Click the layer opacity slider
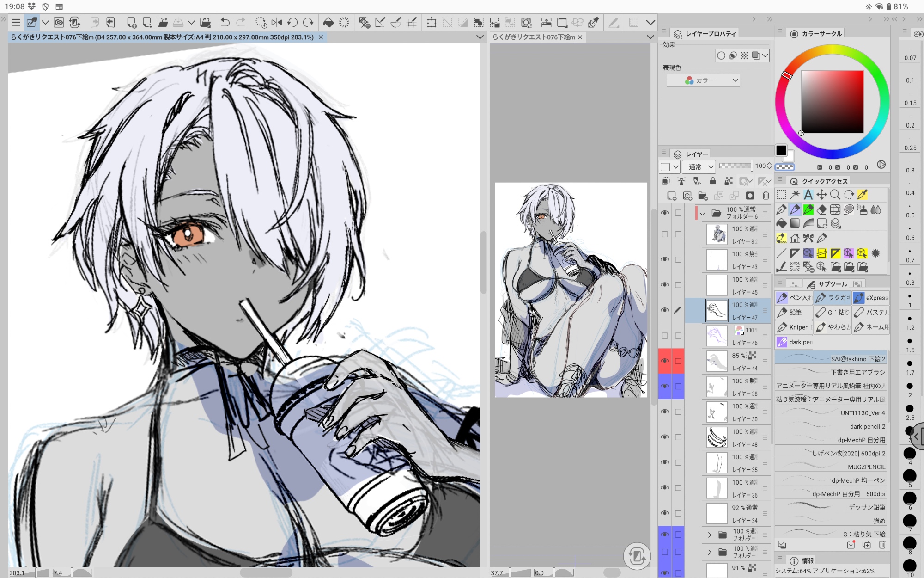The height and width of the screenshot is (578, 924). click(735, 166)
